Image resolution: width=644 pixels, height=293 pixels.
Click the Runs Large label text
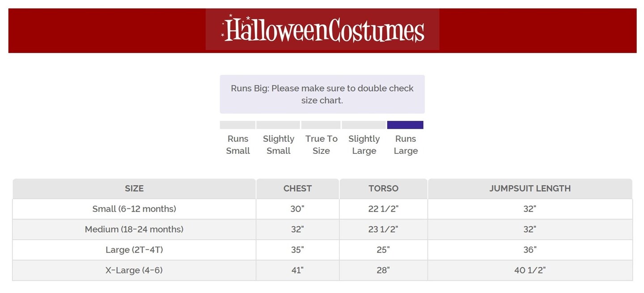click(x=406, y=145)
